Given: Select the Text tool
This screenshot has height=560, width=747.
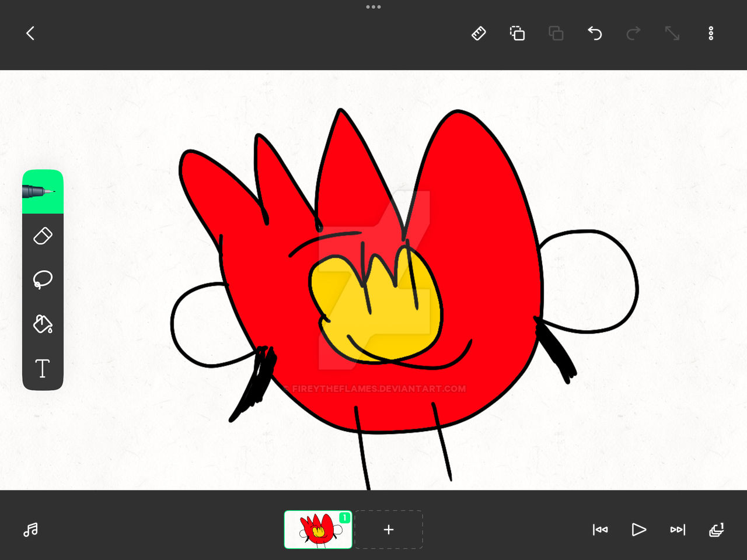Looking at the screenshot, I should point(43,369).
